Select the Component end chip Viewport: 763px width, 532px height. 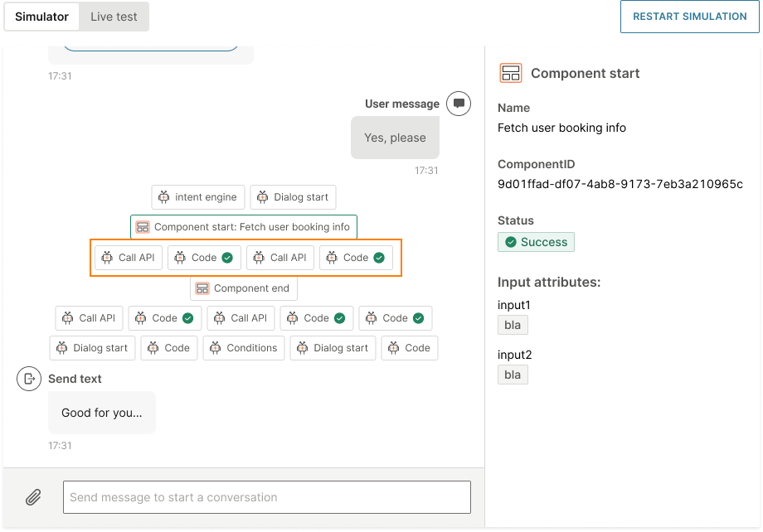coord(244,288)
